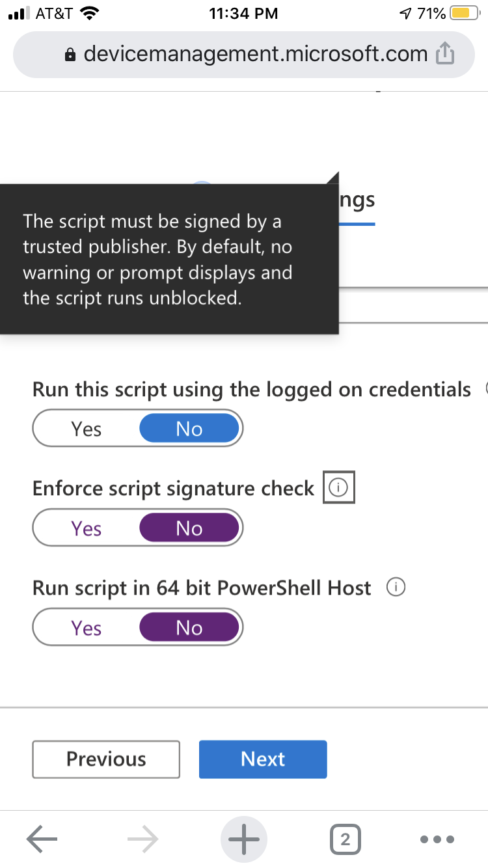Screen dimensions: 488x868
Task: Dismiss the trusted publisher tooltip
Action: coord(169,259)
